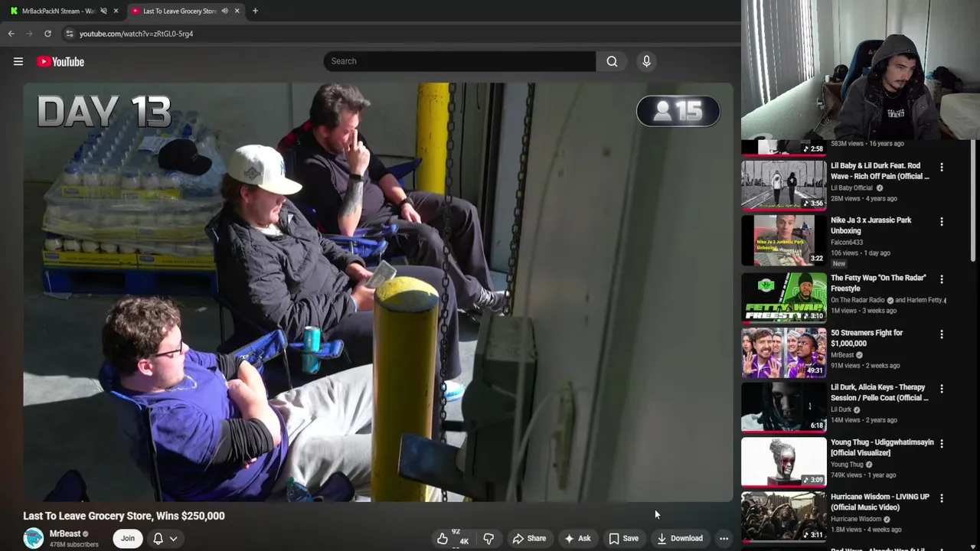
Task: Click the 'Hurricane Wisdom' channel name
Action: [856, 519]
